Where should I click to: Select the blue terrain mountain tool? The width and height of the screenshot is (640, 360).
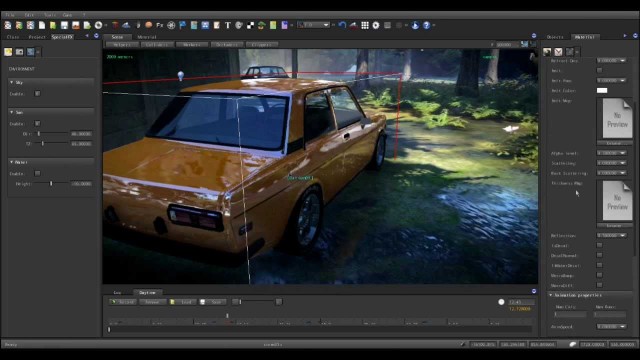point(126,25)
